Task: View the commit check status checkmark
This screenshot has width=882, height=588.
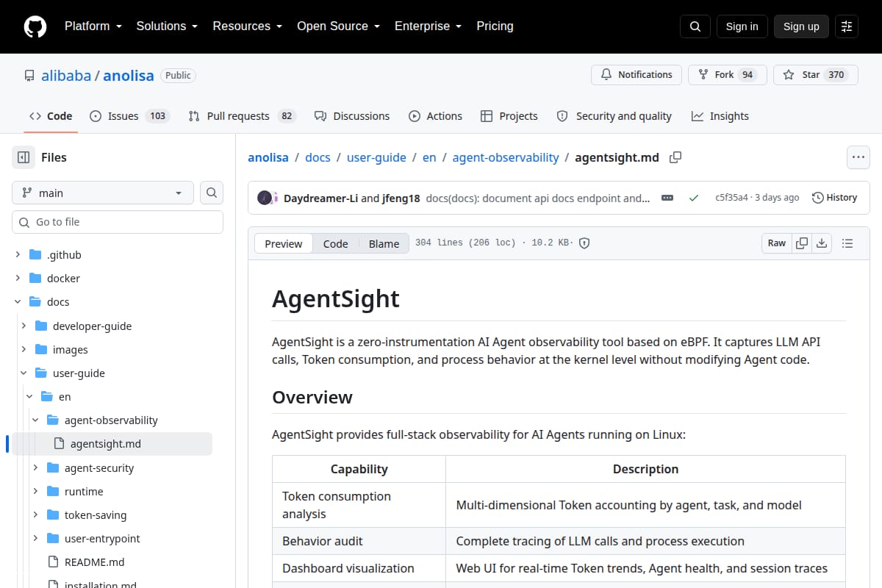Action: (x=693, y=198)
